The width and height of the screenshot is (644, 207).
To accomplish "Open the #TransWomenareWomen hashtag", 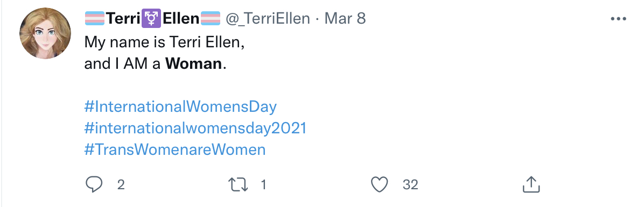I will coord(175,149).
